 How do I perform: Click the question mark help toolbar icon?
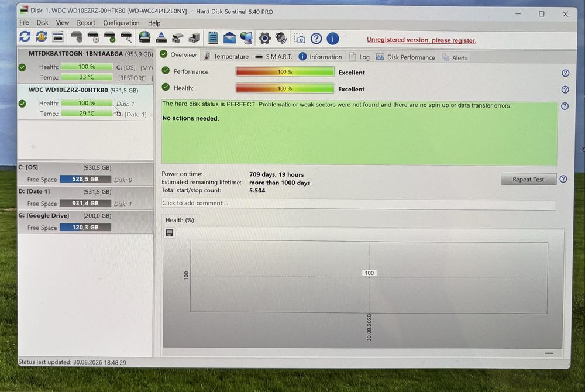click(316, 39)
